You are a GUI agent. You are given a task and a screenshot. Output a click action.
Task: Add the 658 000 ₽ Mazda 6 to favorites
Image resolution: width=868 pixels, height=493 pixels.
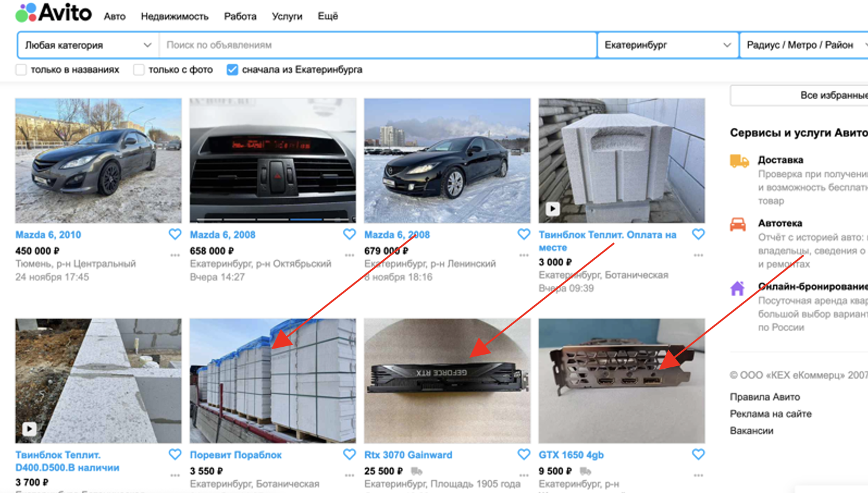point(349,234)
